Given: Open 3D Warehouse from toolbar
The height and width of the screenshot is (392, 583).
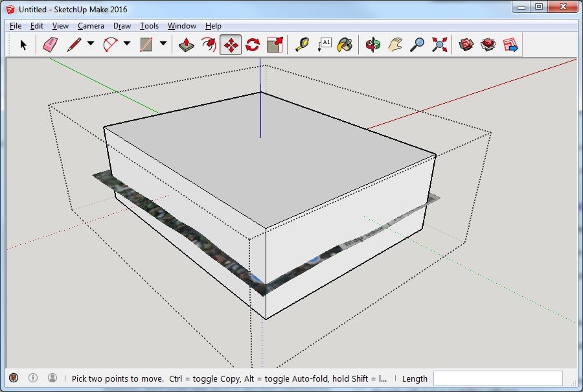Looking at the screenshot, I should (x=466, y=45).
